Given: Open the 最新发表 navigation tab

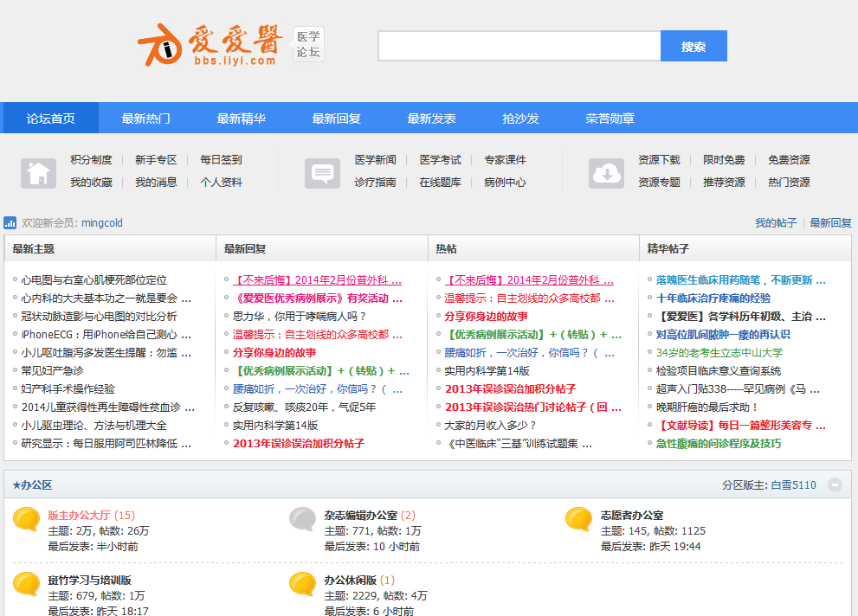Looking at the screenshot, I should click(432, 118).
